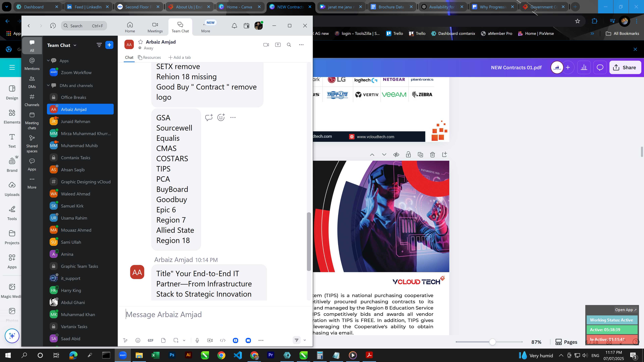The image size is (644, 362).
Task: Open Pages view in Canva
Action: [x=566, y=342]
